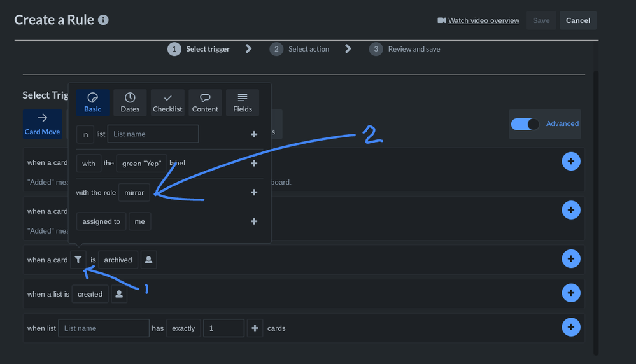Go to step 3 Review and save

(405, 49)
